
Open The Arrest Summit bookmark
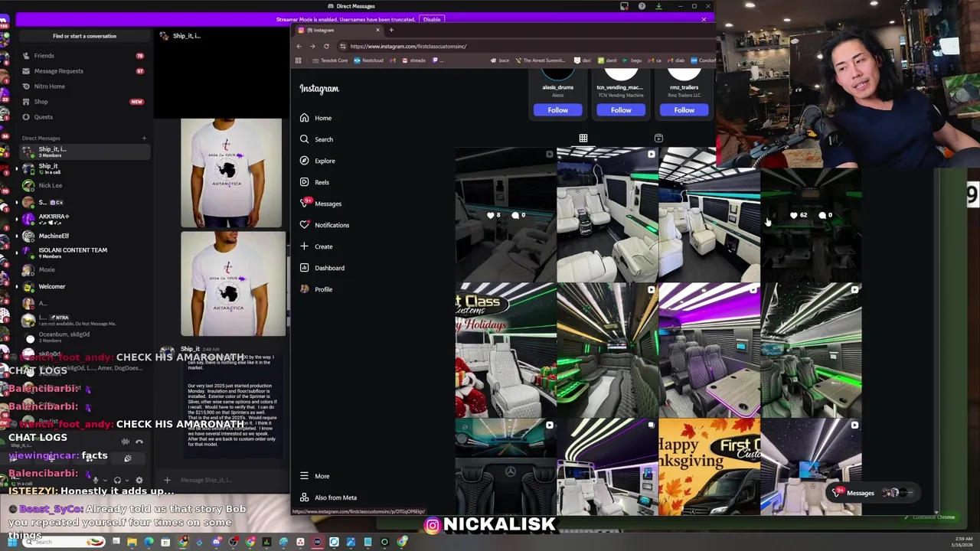point(541,60)
